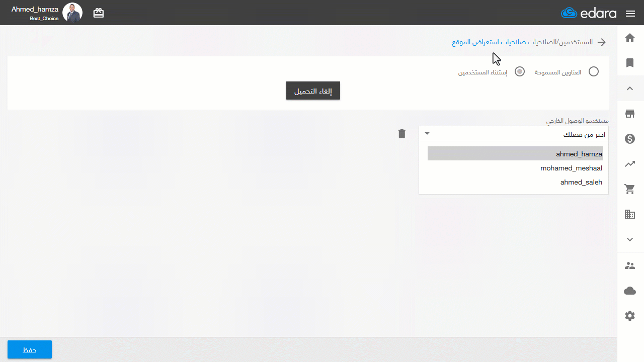644x362 pixels.
Task: Open the اختر من فضلك dropdown
Action: click(514, 134)
